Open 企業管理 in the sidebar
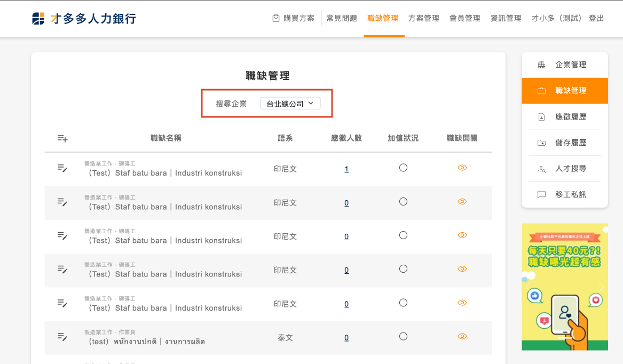623x364 pixels. pyautogui.click(x=565, y=65)
